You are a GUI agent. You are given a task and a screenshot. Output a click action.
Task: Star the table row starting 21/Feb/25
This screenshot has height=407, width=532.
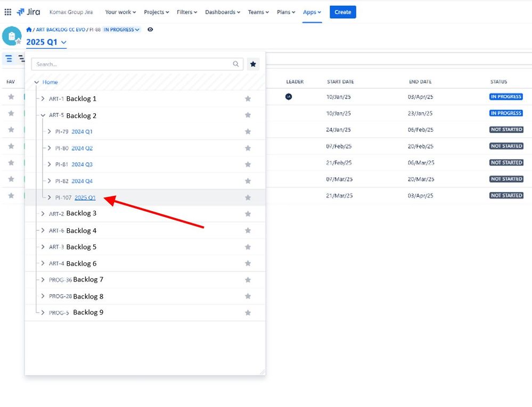click(11, 163)
